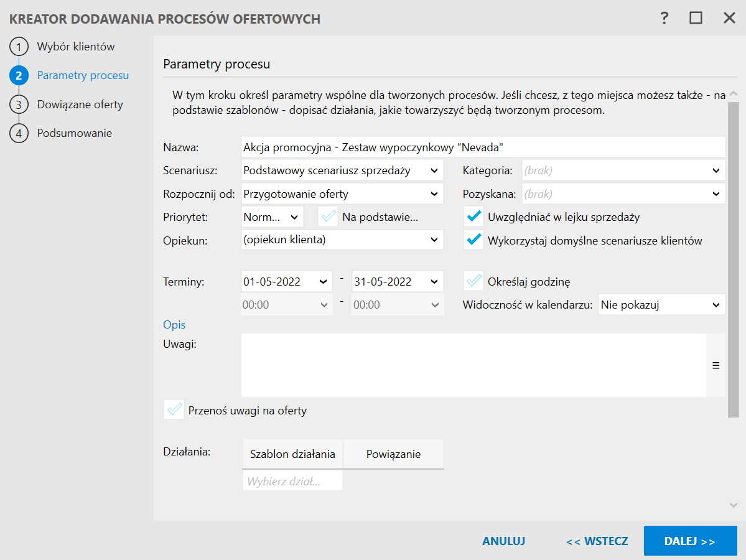The width and height of the screenshot is (746, 560).
Task: Click the vertical scrollbar of the form
Action: pyautogui.click(x=733, y=261)
